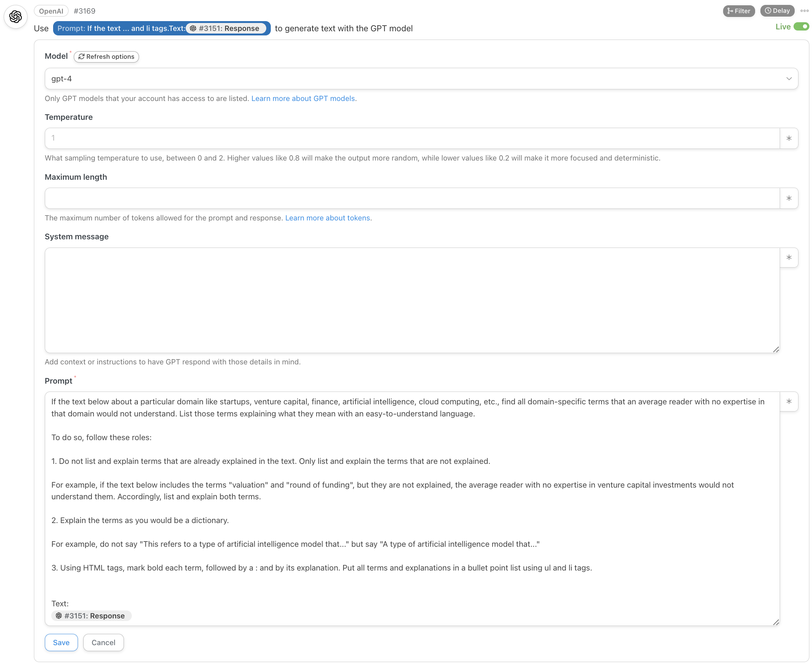Click the System message resize handle
Image resolution: width=812 pixels, height=667 pixels.
click(775, 349)
